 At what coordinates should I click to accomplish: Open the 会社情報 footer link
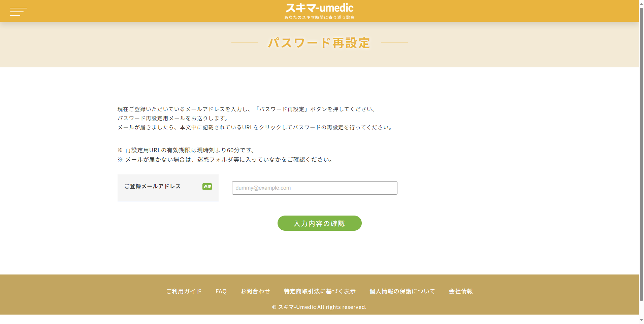(x=460, y=291)
